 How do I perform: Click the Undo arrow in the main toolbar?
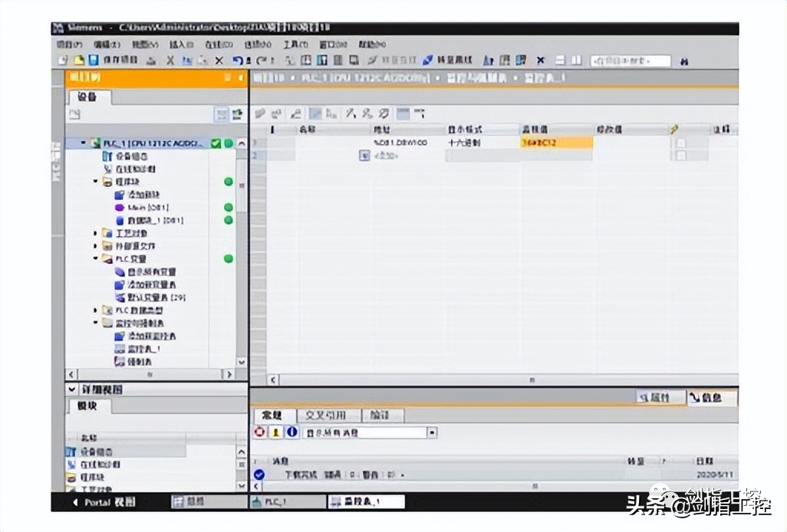click(x=238, y=61)
